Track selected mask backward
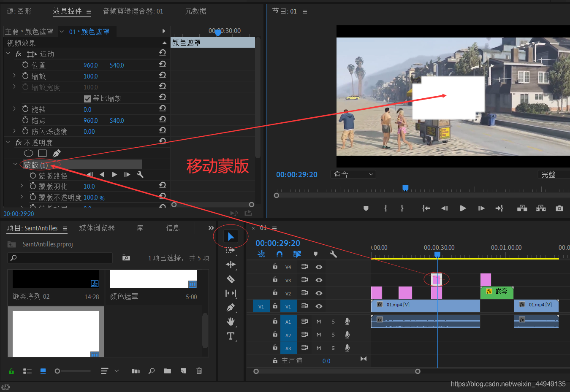The height and width of the screenshot is (392, 570). point(102,174)
